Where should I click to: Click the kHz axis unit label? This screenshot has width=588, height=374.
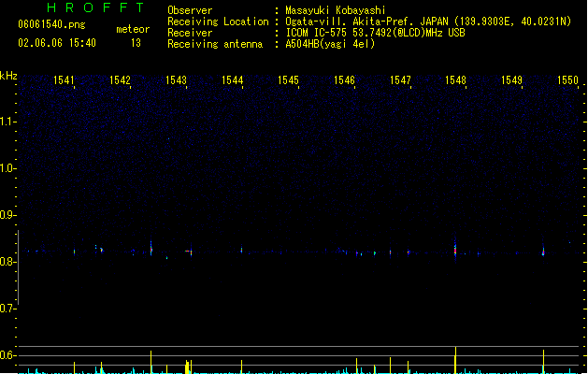point(8,76)
